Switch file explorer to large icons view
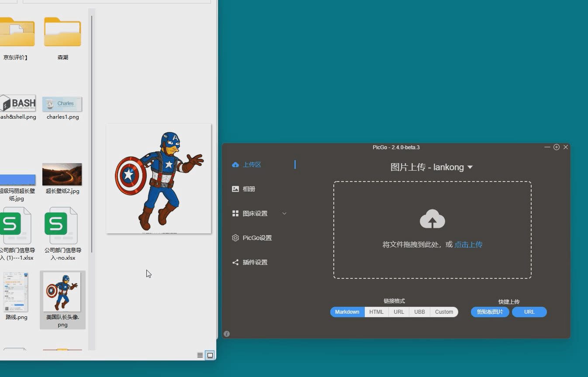 click(x=210, y=355)
